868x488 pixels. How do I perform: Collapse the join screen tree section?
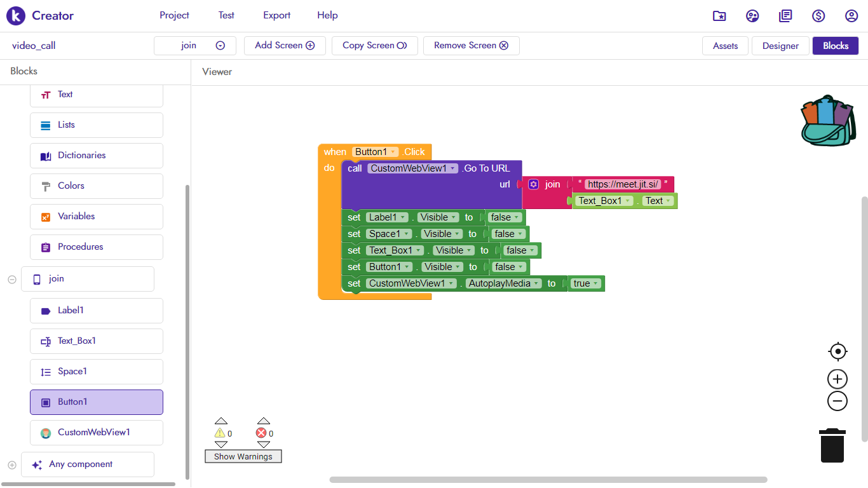12,279
